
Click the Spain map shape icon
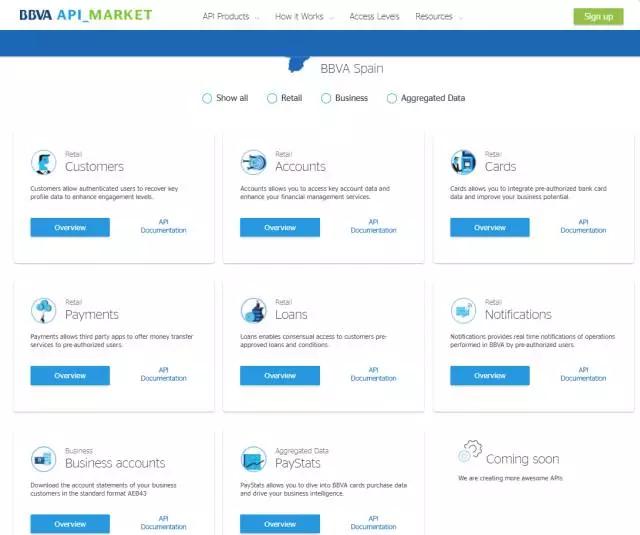pyautogui.click(x=298, y=64)
